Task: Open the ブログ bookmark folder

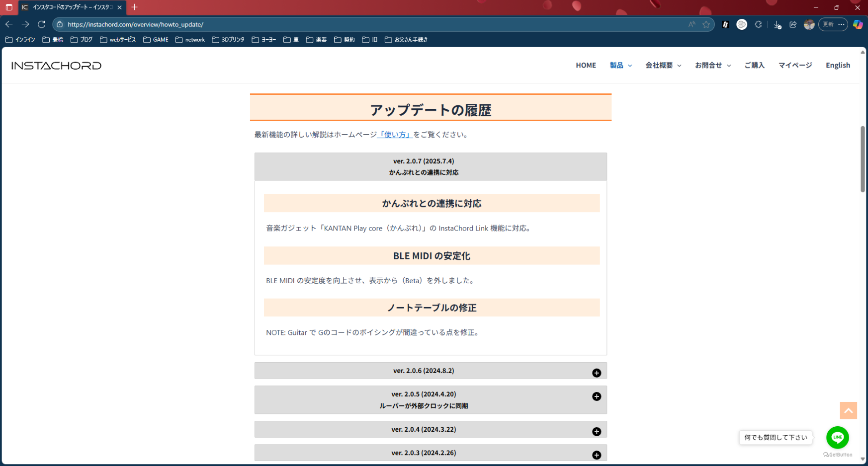Action: (82, 40)
